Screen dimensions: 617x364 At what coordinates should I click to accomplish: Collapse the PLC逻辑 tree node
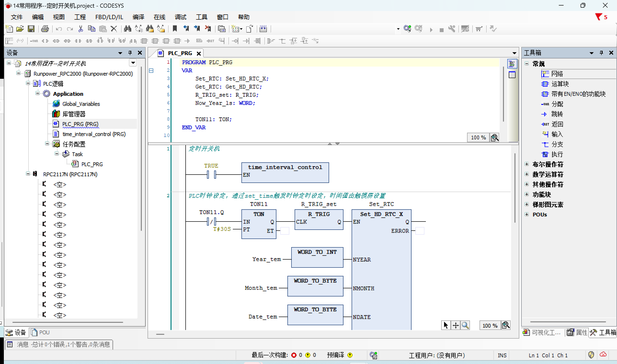(x=28, y=83)
